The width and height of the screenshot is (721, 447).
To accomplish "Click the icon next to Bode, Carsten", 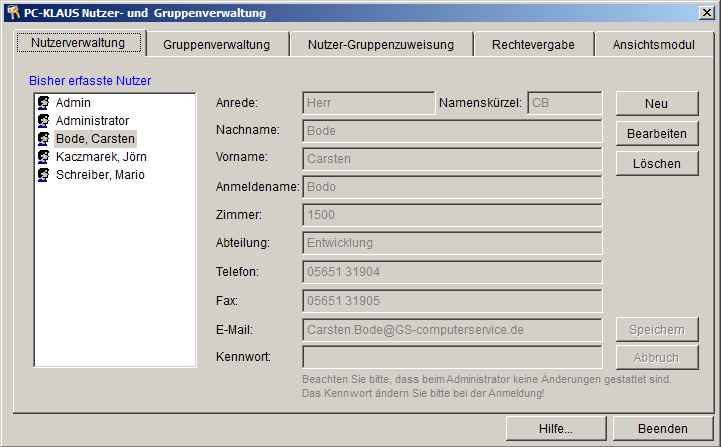I will tap(44, 139).
